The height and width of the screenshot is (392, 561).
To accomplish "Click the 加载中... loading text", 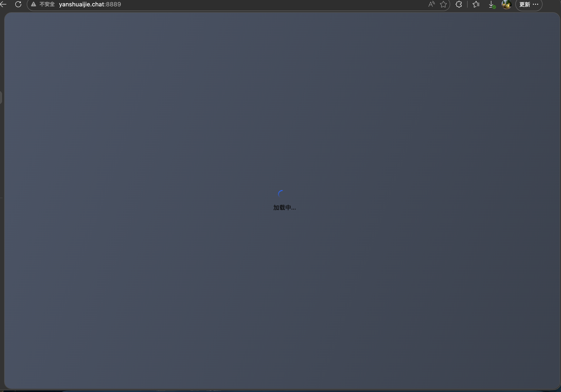I will 284,208.
